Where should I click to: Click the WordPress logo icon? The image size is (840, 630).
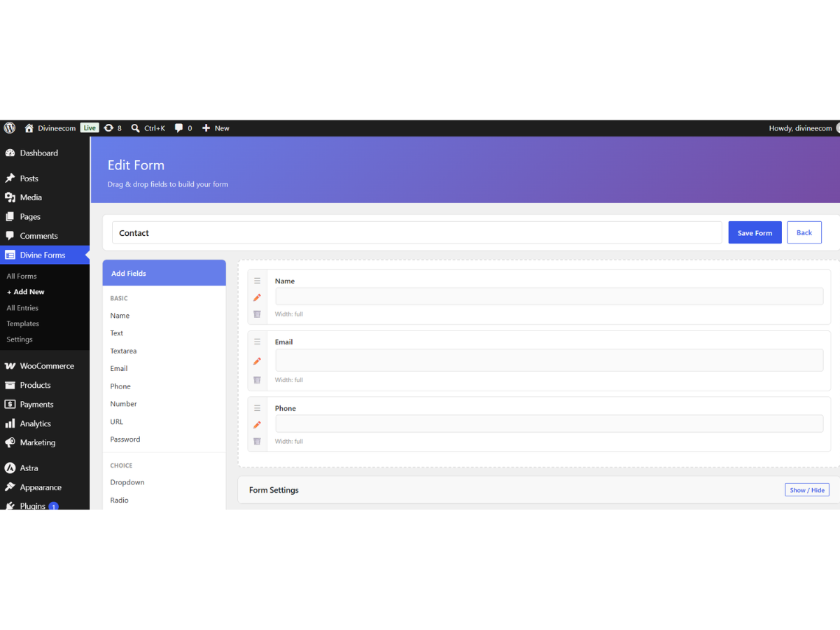pos(10,128)
